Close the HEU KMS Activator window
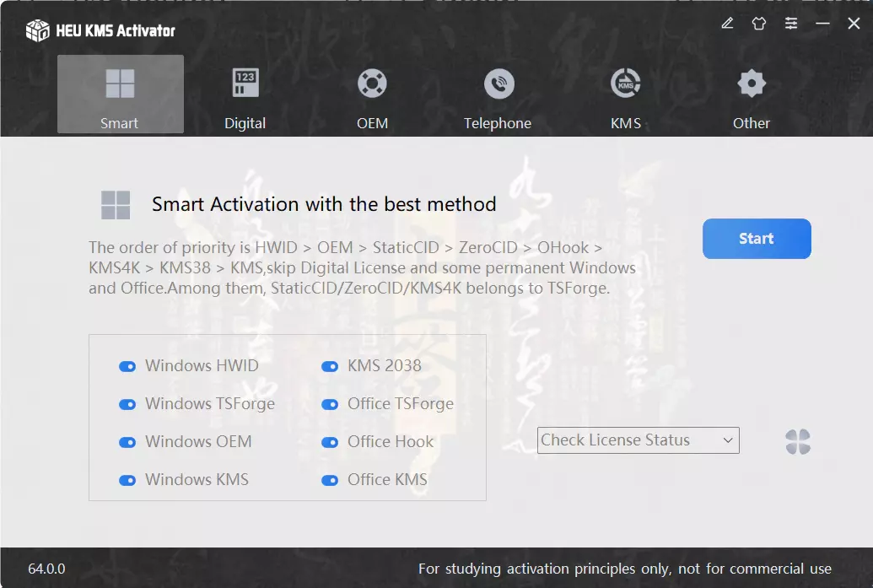Screen dimensions: 873x588 point(854,23)
